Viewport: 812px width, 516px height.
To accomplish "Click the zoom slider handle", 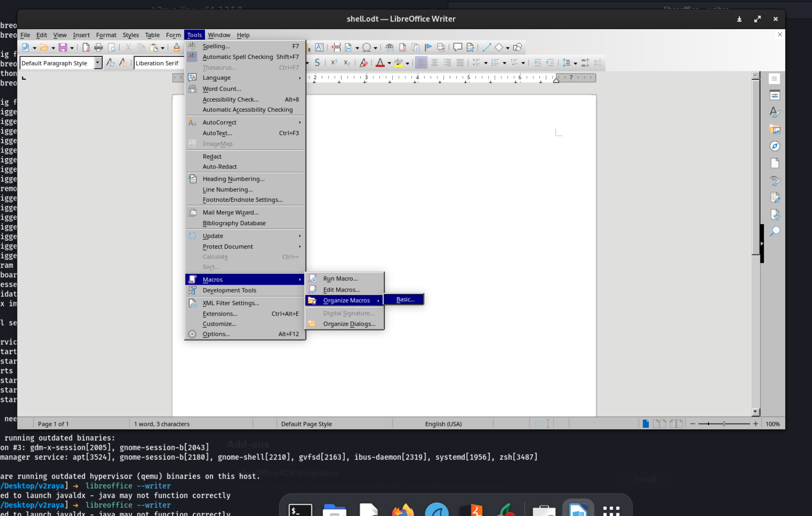I will tap(724, 424).
